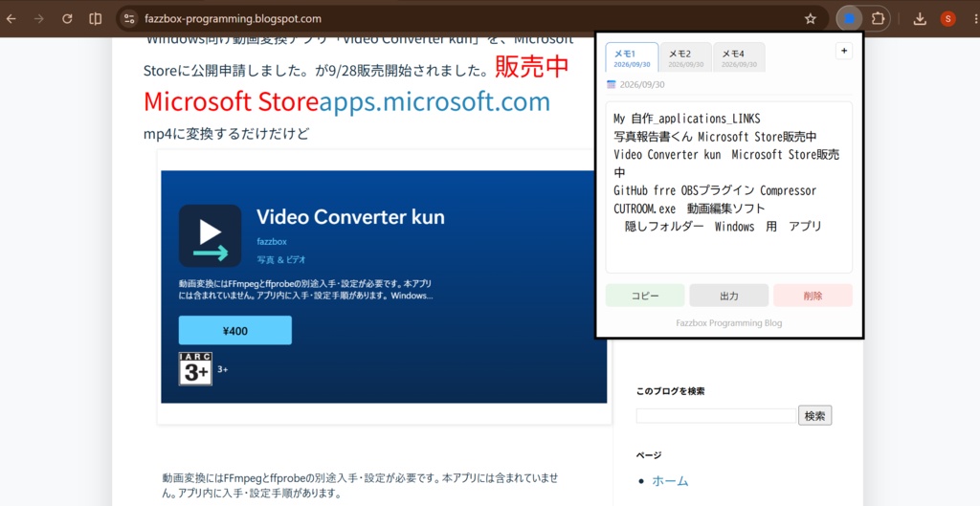Viewport: 980px width, 506px height.
Task: Click the 出力 button
Action: click(x=728, y=296)
